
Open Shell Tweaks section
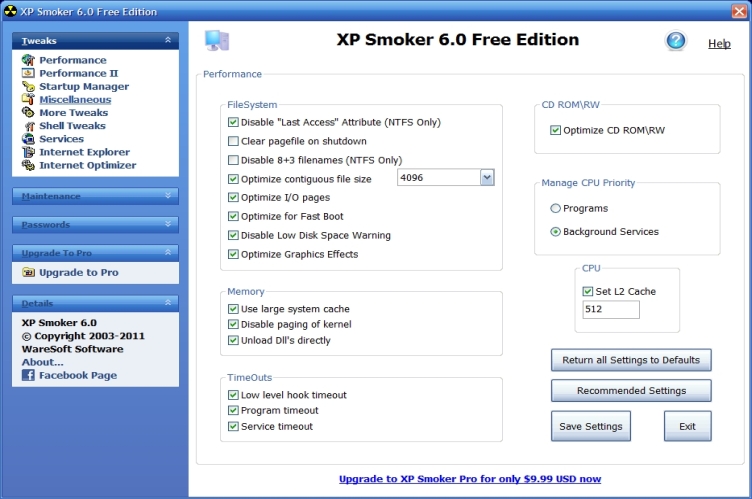pyautogui.click(x=72, y=126)
